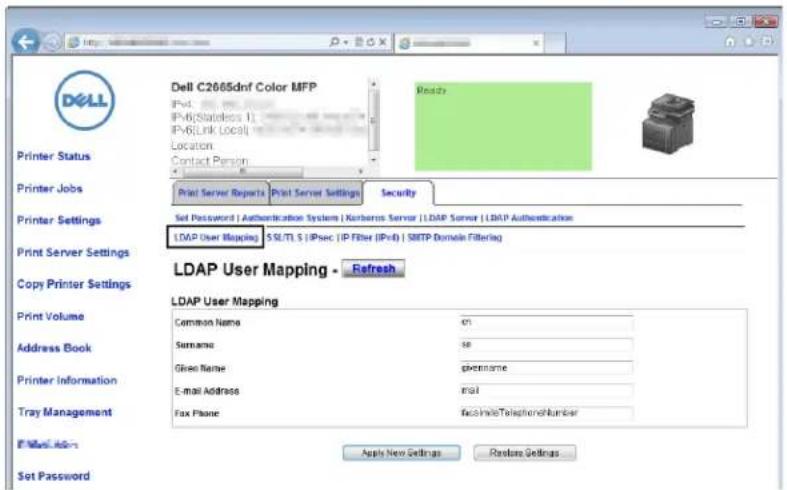Select the Security tab

[x=399, y=193]
